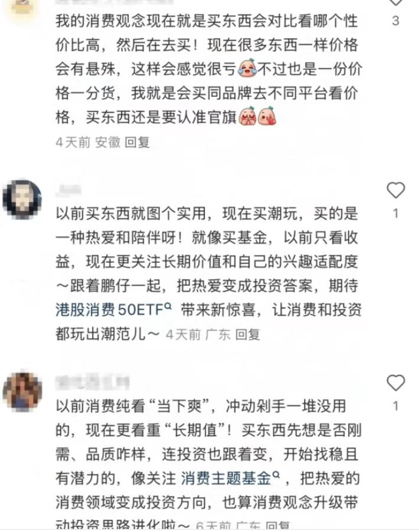Screen dimensions: 419x532
Task: Tap the first emoji after 认准官旗
Action: (247, 116)
